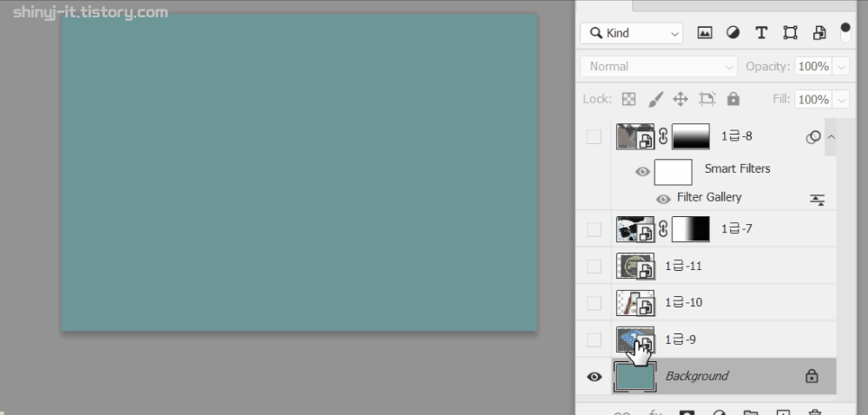Viewport: 868px width, 415px height.
Task: Click the Opacity value field
Action: click(x=813, y=66)
